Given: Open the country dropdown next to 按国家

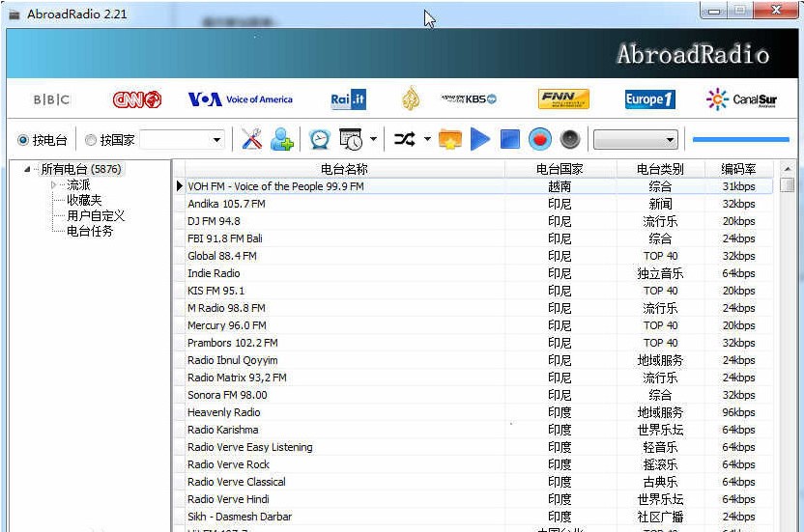Looking at the screenshot, I should (x=216, y=140).
